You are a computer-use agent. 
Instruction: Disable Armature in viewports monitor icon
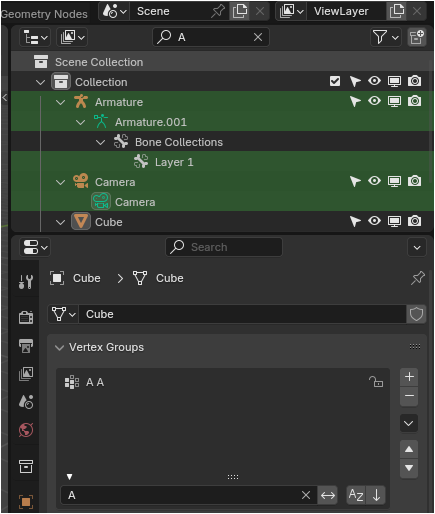point(394,101)
